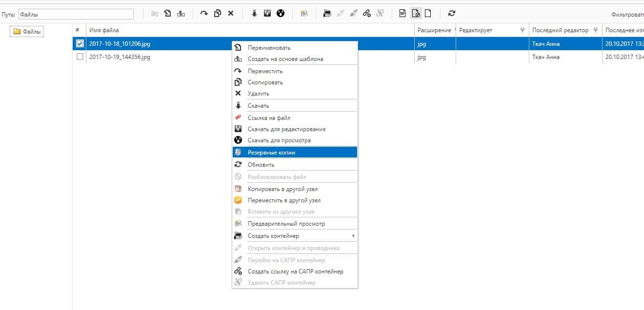Click the chain-link create link icon in the toolbar
This screenshot has height=310, width=644.
click(367, 14)
